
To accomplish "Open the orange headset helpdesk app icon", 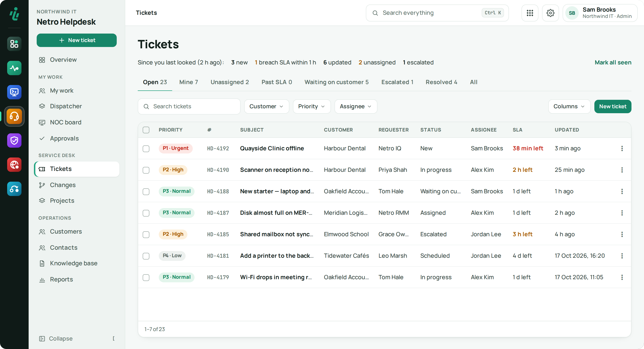I will tap(14, 116).
